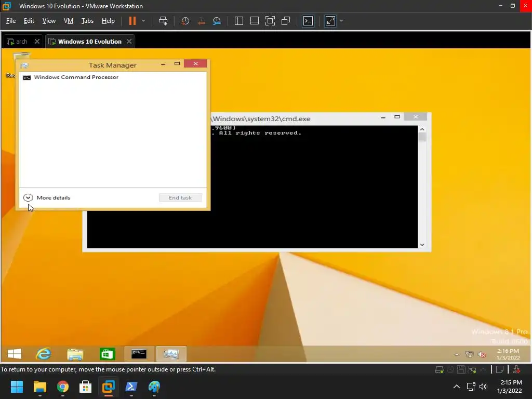Toggle the thumbnail bar view
This screenshot has height=399, width=532.
coord(255,21)
